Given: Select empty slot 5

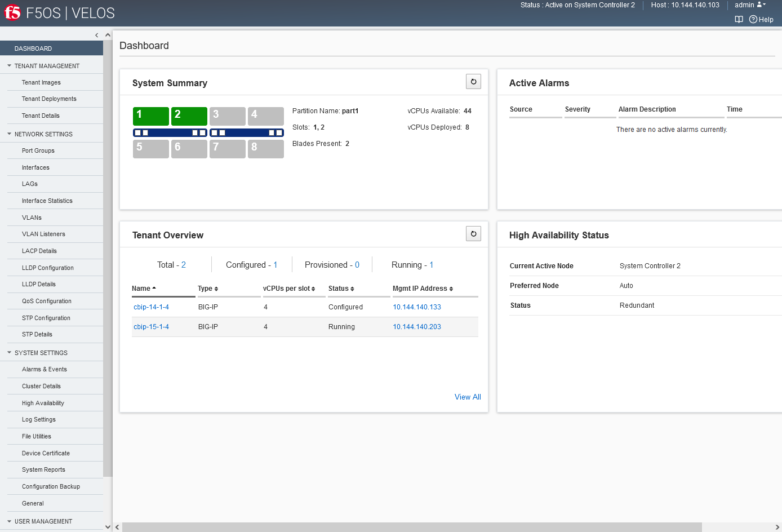Looking at the screenshot, I should 151,149.
